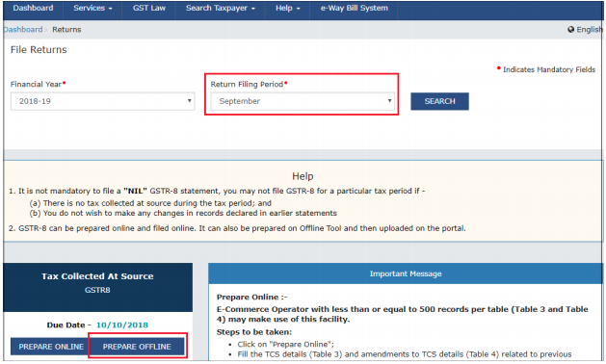
Task: Click the globe icon beside English
Action: 570,29
